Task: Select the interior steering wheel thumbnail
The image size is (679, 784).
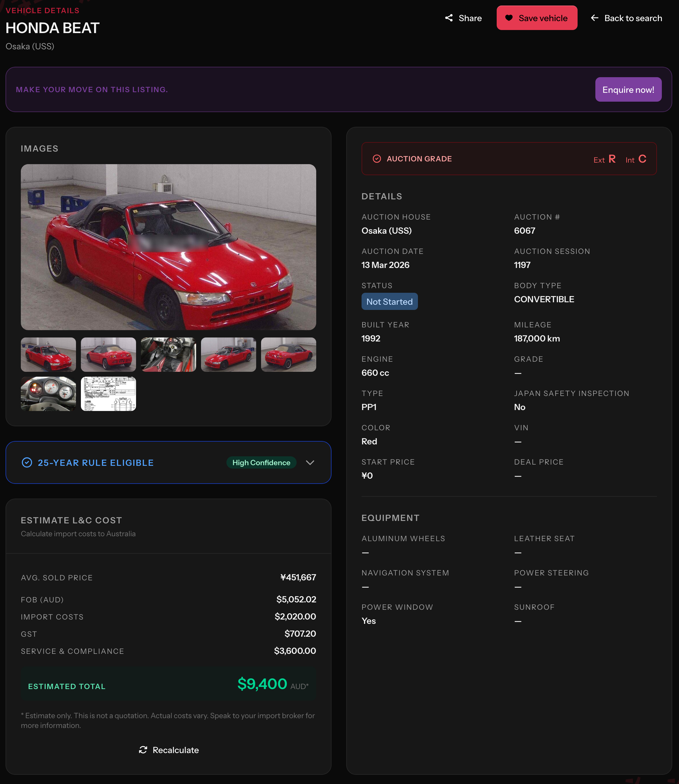Action: (x=168, y=355)
